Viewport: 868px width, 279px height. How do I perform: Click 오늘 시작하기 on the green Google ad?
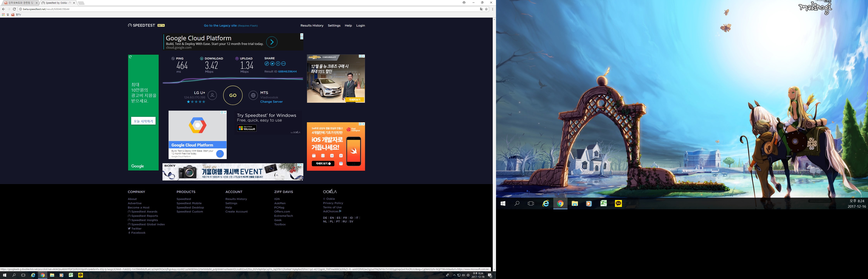point(143,121)
